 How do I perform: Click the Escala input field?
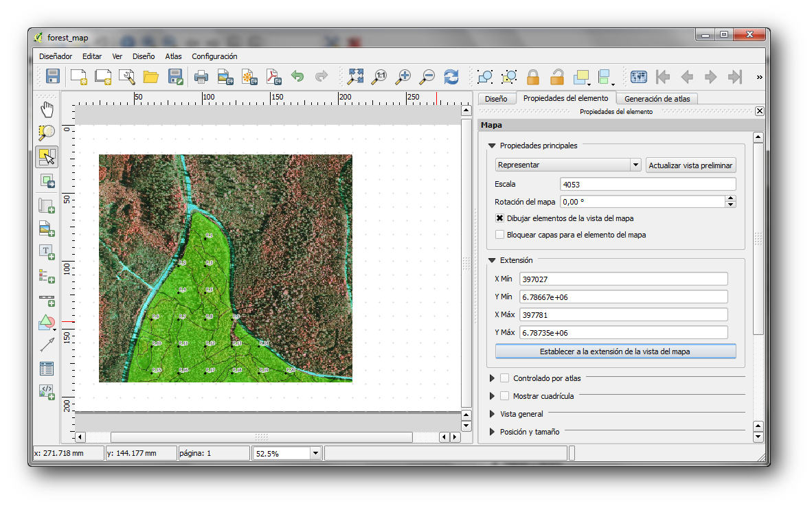pyautogui.click(x=648, y=184)
